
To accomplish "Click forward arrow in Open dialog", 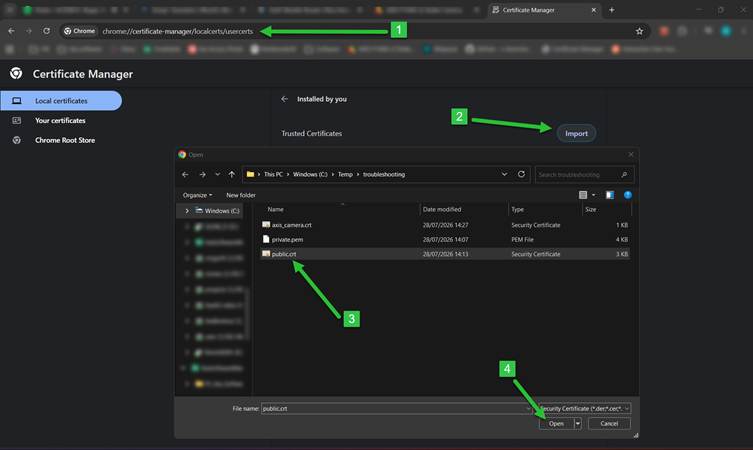I will [x=203, y=174].
